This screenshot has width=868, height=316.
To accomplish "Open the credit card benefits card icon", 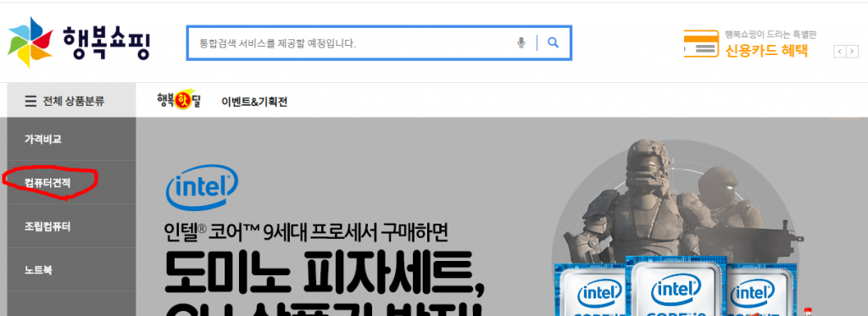I will click(x=701, y=44).
